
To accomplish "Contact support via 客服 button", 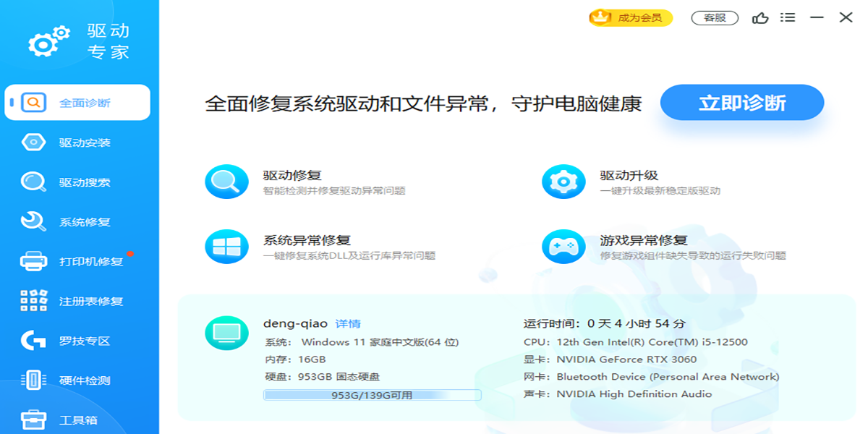I will click(x=715, y=17).
